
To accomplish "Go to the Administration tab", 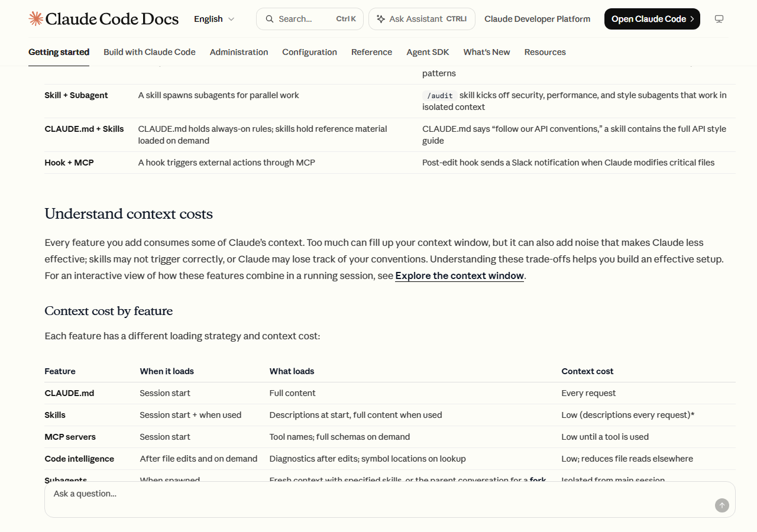I will [x=239, y=52].
